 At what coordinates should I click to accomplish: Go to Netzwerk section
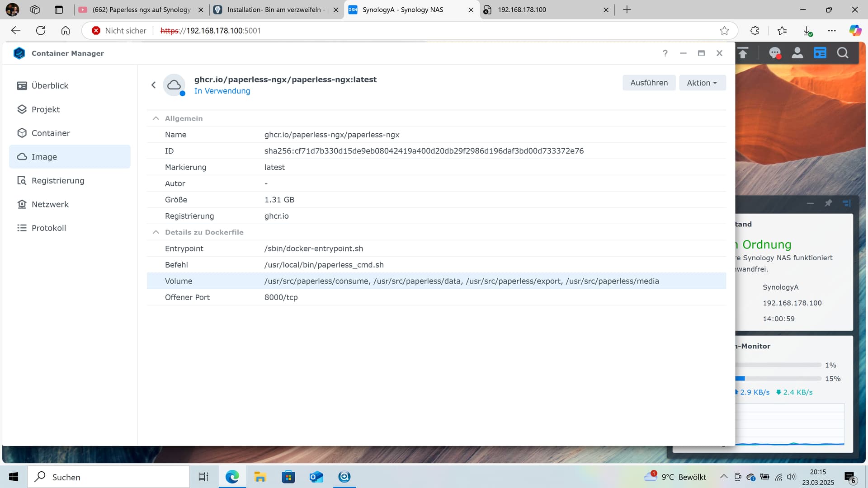(x=70, y=204)
